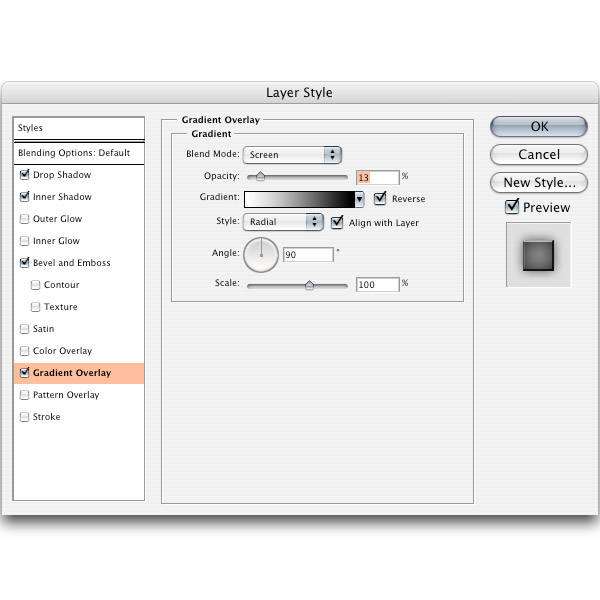600x600 pixels.
Task: Click the New Style... button
Action: coord(539,183)
